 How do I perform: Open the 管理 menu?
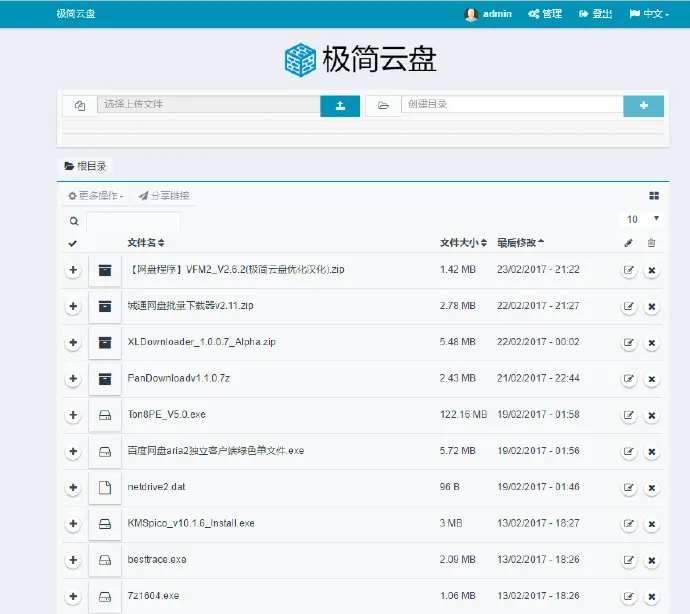(x=545, y=14)
